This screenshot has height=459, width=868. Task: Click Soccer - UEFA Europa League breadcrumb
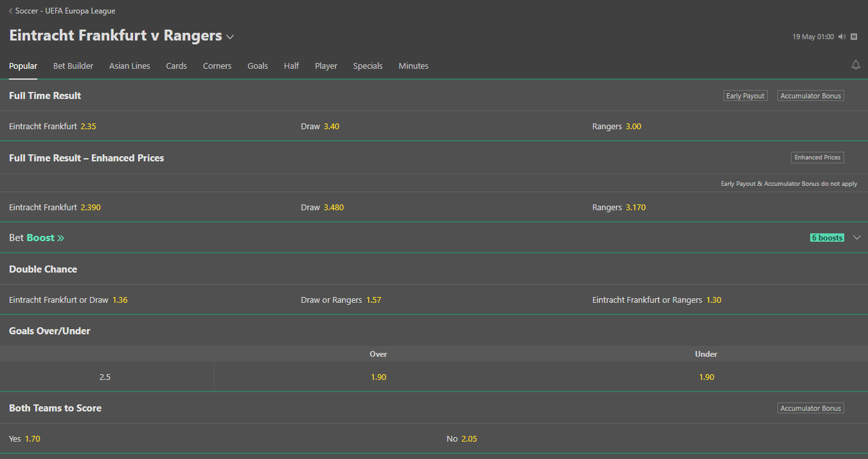tap(66, 11)
